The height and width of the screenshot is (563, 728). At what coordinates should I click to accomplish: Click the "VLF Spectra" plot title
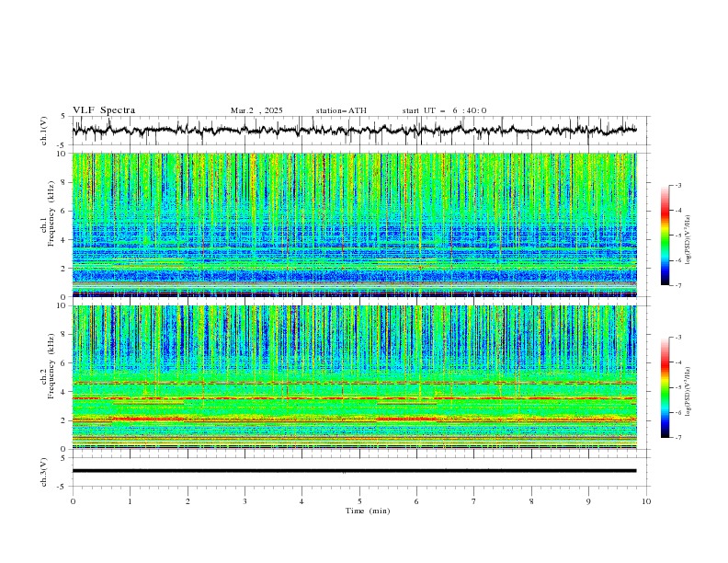pyautogui.click(x=104, y=110)
